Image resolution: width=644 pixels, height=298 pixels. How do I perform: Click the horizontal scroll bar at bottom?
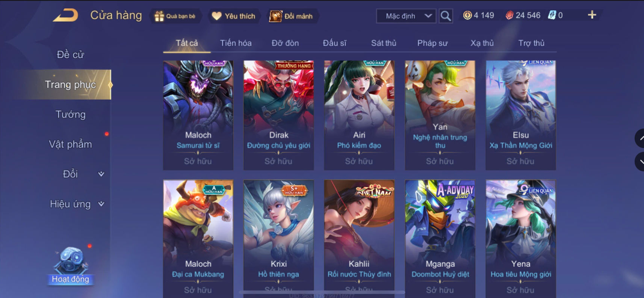[322, 292]
